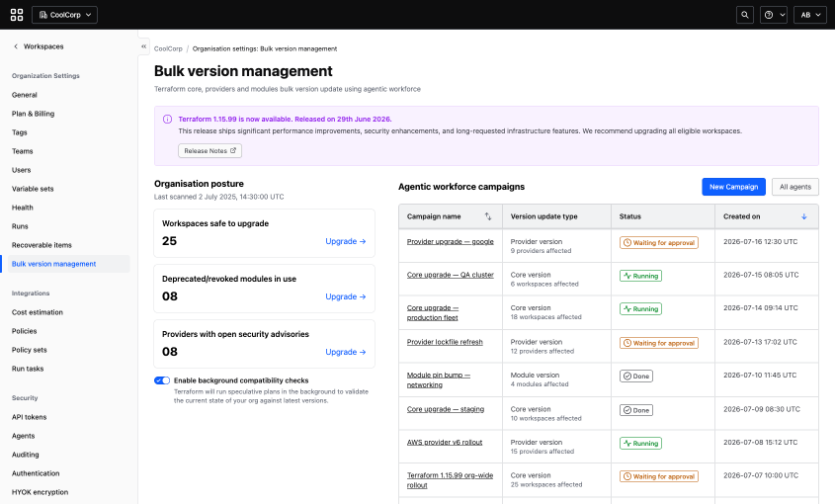Viewport: 835px width, 504px height.
Task: Click the New Campaign button
Action: click(733, 187)
